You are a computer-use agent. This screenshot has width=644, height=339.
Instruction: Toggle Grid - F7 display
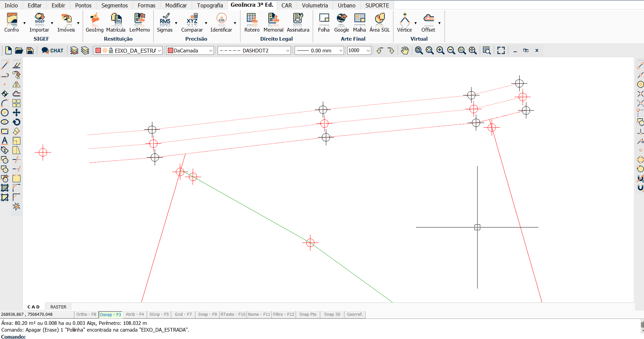183,314
